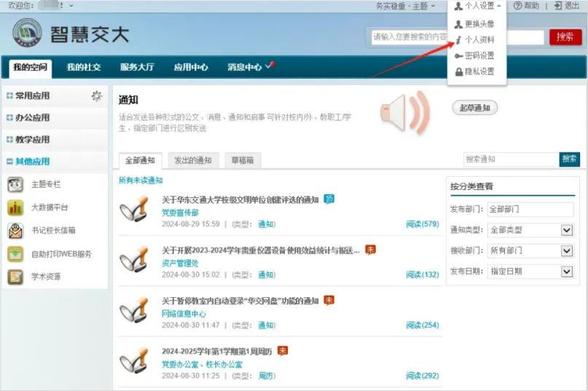588x391 pixels.
Task: Open notice 关于华东交通大学校级文明单位创建评选的通知
Action: [240, 200]
